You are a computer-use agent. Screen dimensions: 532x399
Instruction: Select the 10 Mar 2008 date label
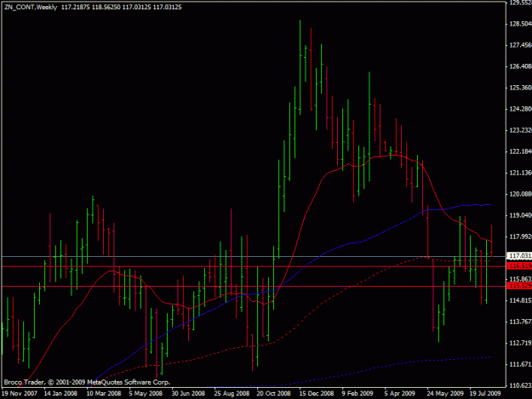pyautogui.click(x=104, y=393)
